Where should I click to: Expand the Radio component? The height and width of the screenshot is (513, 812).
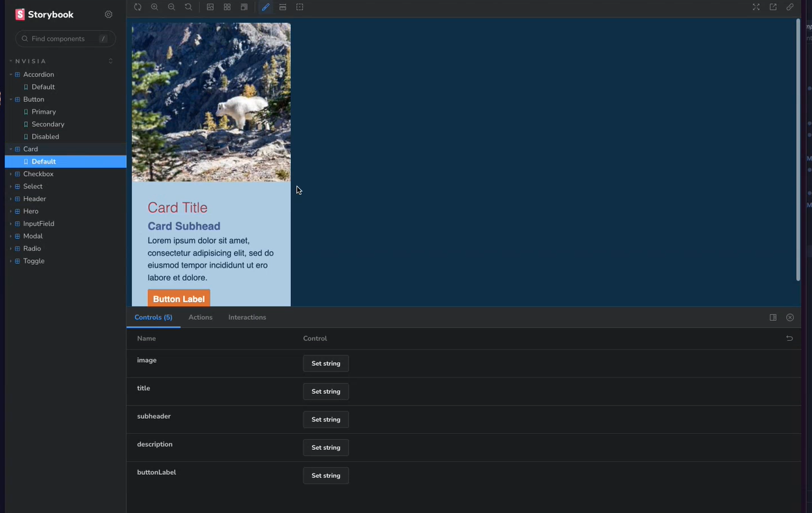(32, 248)
